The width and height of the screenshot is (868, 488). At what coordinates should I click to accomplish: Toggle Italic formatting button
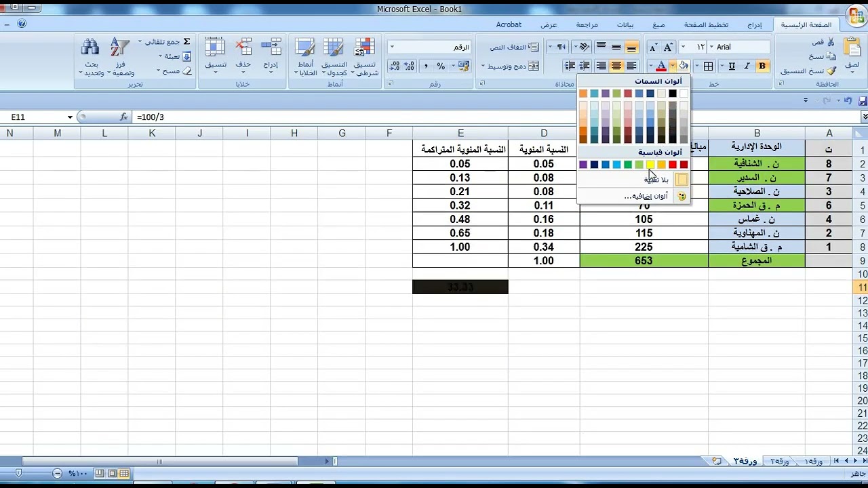747,66
